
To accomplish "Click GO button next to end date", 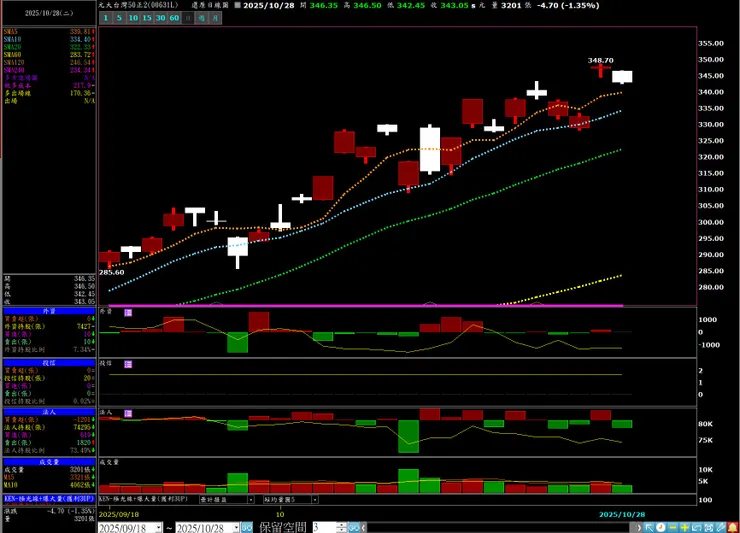I will coord(247,528).
